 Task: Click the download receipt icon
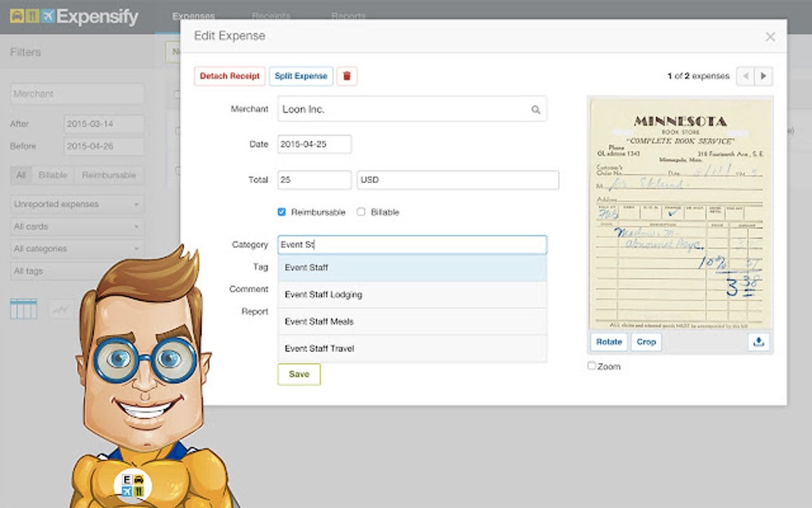click(758, 342)
